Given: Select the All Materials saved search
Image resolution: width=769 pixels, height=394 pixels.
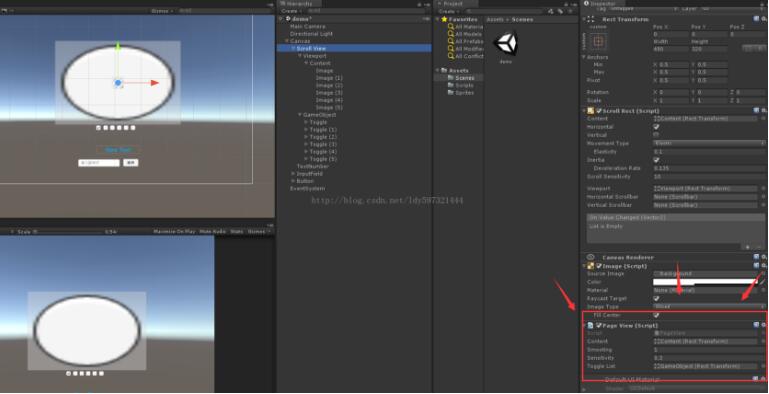Looking at the screenshot, I should pyautogui.click(x=465, y=26).
